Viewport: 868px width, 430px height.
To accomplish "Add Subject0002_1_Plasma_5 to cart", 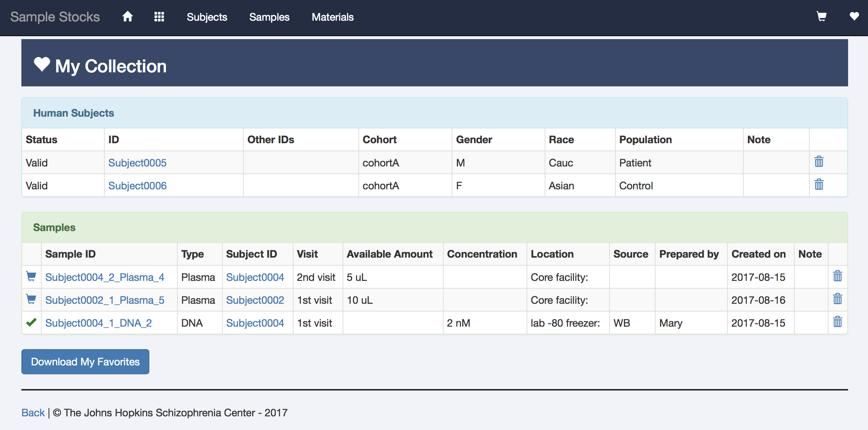I will [x=31, y=299].
